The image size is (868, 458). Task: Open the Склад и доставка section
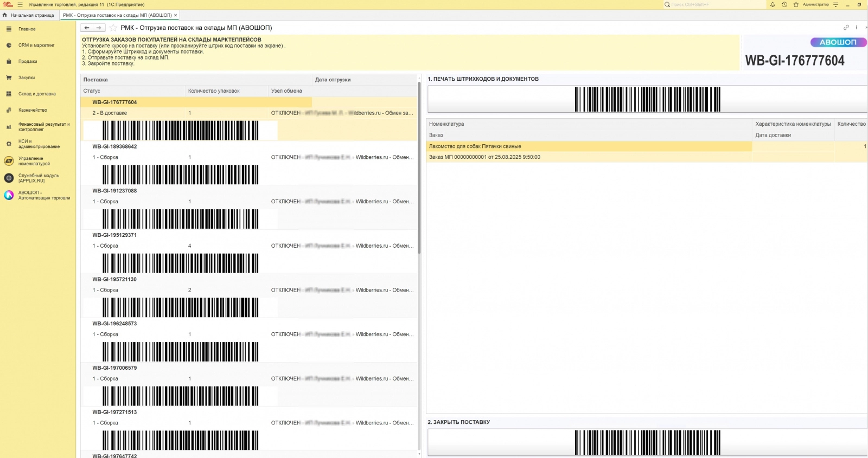point(37,94)
